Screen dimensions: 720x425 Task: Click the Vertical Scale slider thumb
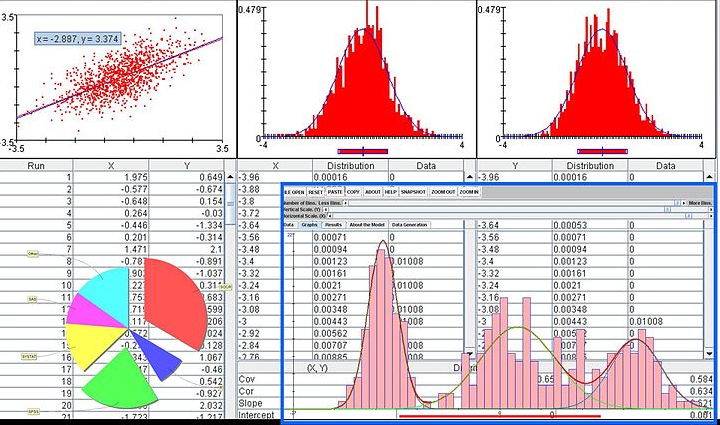667,209
